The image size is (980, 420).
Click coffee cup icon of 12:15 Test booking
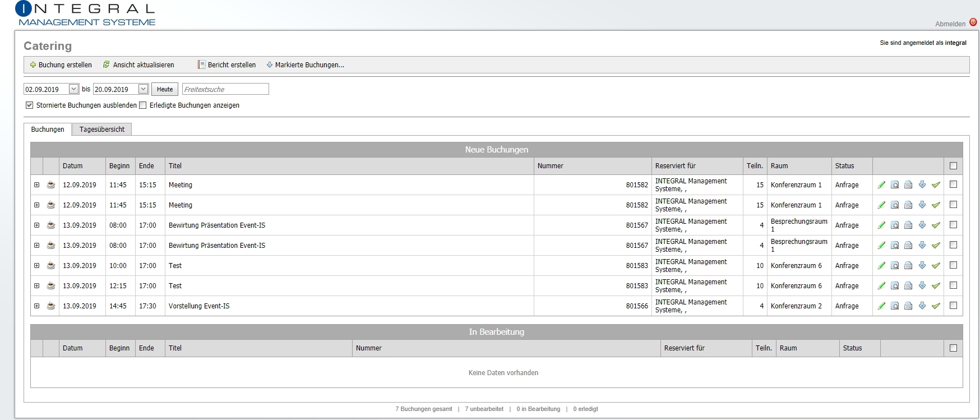point(51,286)
